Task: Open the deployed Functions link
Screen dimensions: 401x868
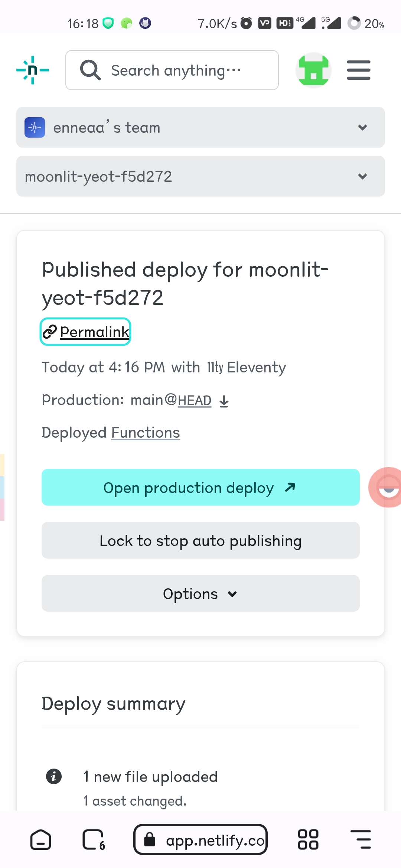Action: (146, 433)
